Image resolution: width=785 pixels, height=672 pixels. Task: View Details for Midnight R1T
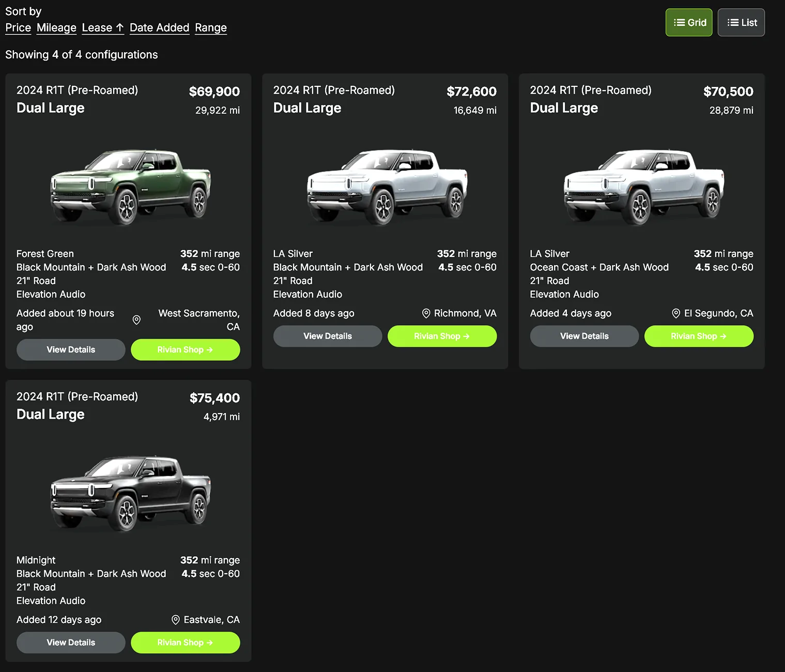coord(71,643)
